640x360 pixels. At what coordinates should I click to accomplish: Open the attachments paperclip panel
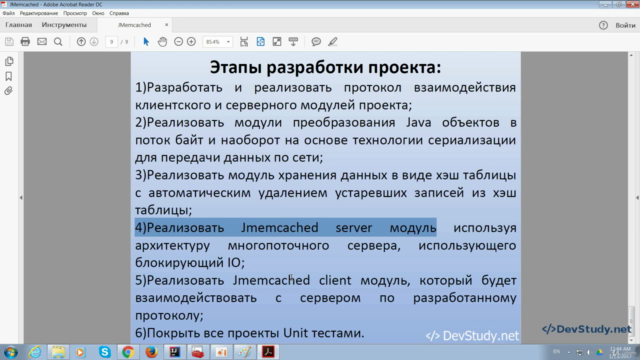pos(9,91)
